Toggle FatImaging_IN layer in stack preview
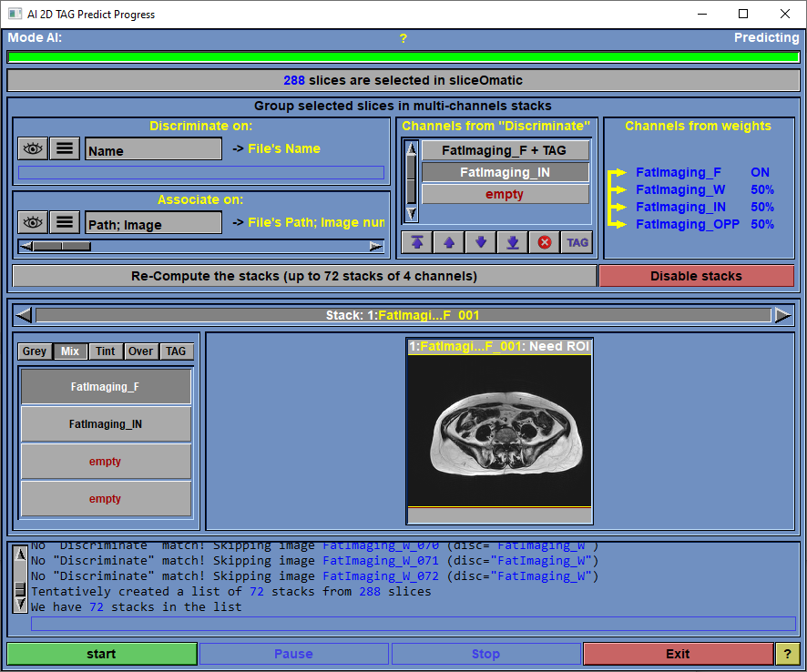This screenshot has width=807, height=672. tap(106, 424)
